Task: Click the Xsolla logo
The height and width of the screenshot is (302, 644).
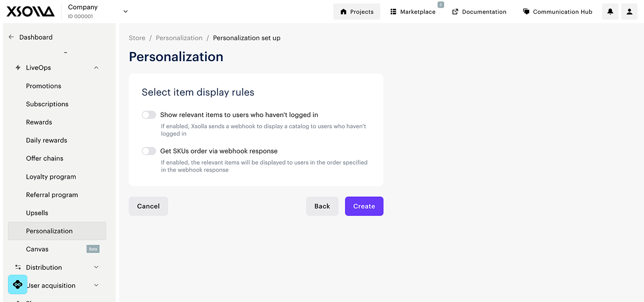Action: (31, 11)
